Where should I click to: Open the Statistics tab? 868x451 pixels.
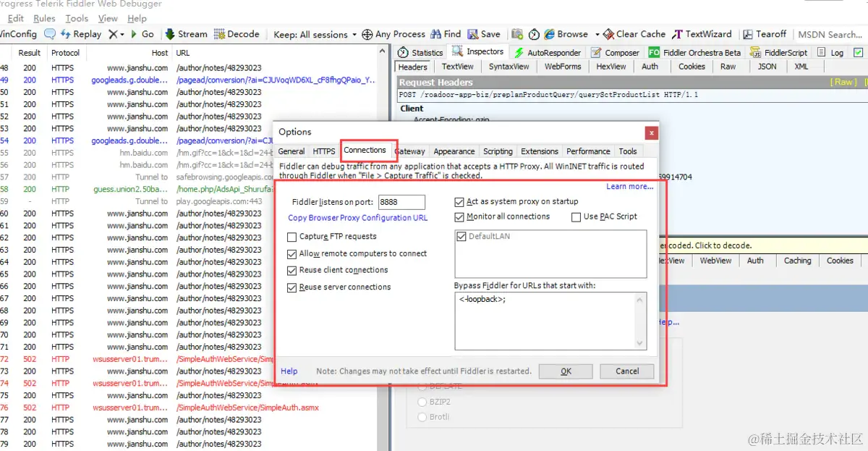[420, 53]
